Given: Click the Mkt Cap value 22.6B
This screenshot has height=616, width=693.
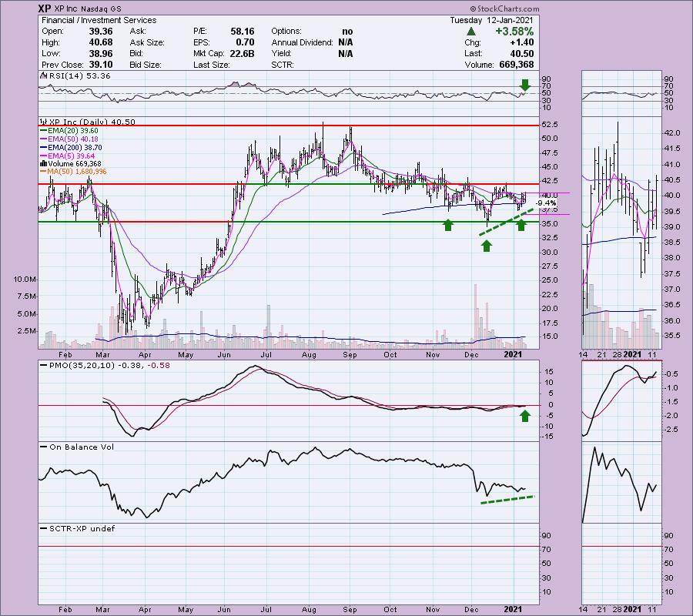Looking at the screenshot, I should coord(243,53).
